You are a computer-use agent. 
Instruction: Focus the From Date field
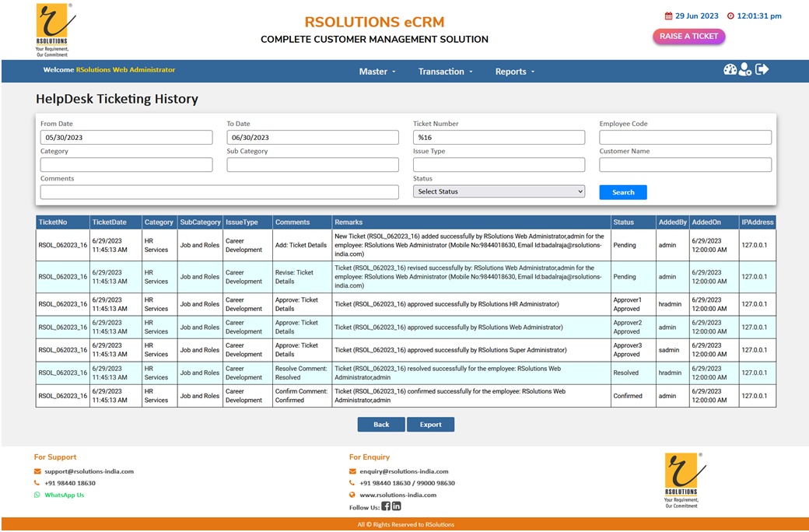126,138
